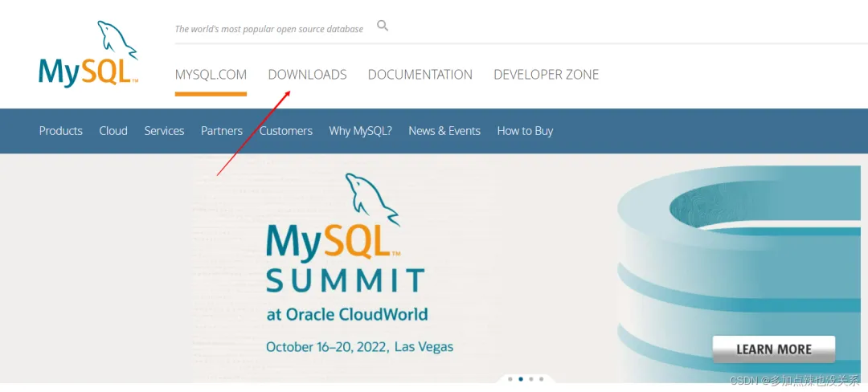Open the Products menu
The width and height of the screenshot is (868, 392).
click(x=61, y=131)
